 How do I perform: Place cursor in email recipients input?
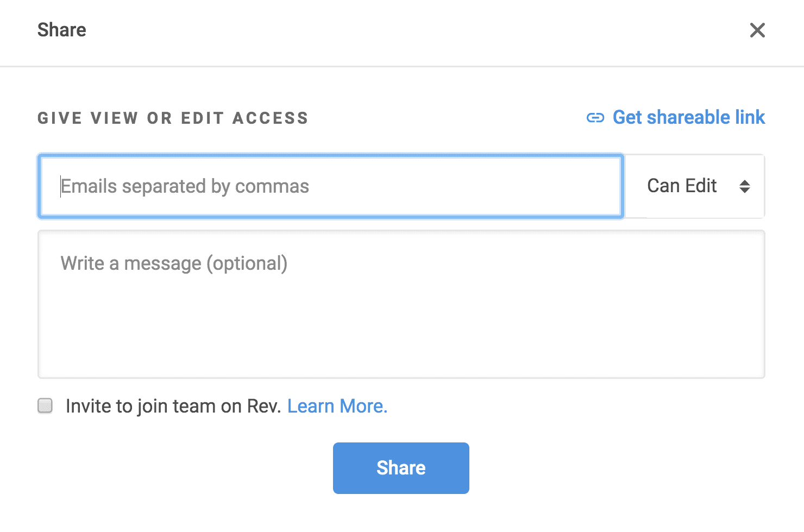pos(331,186)
